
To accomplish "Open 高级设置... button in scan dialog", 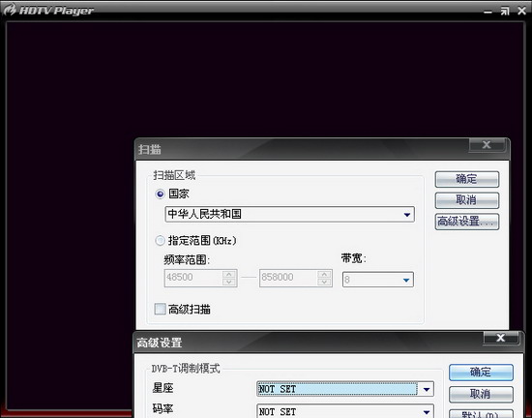I will [467, 222].
